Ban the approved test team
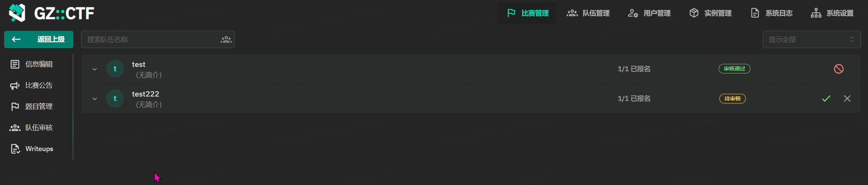The width and height of the screenshot is (868, 185). [839, 69]
